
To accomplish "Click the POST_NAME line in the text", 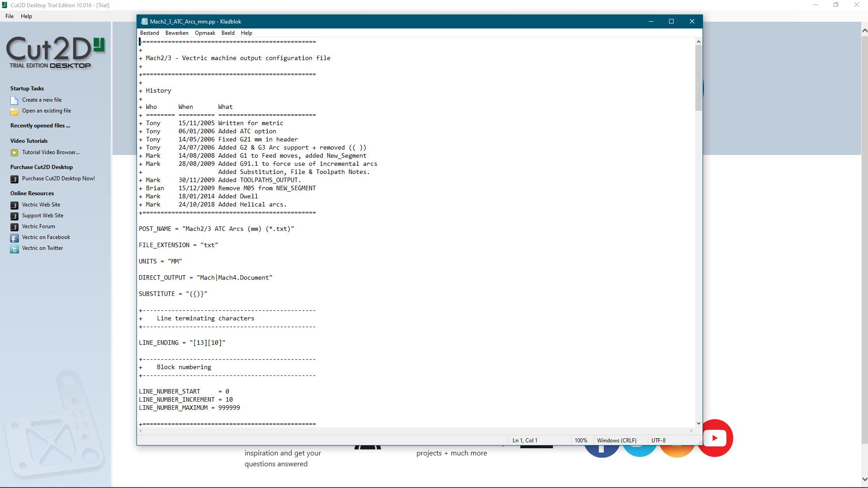I will point(217,229).
